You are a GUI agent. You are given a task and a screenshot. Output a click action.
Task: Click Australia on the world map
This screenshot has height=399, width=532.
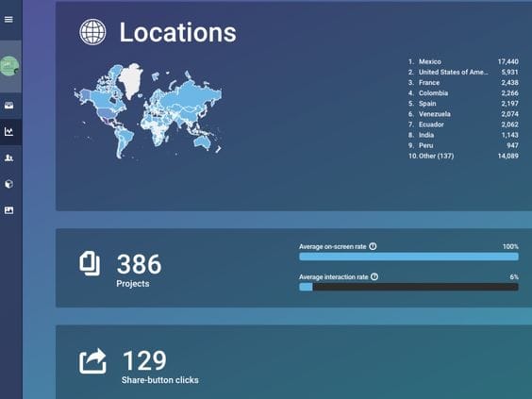203,141
